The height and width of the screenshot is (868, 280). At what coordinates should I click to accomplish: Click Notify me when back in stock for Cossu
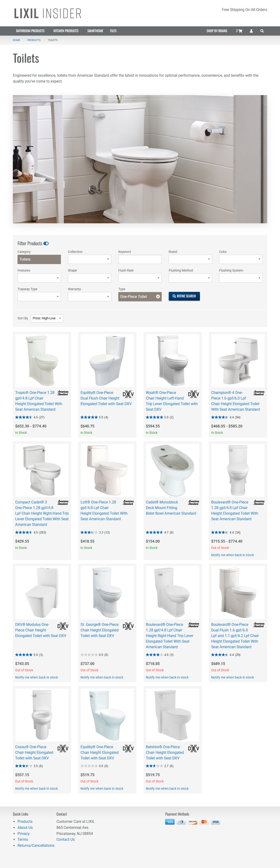(36, 789)
